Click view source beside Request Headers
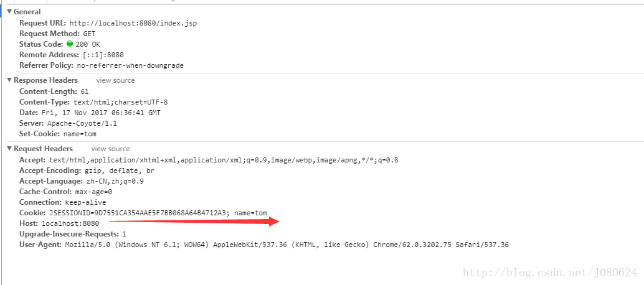Viewport: 644px width, 285px height. point(110,149)
